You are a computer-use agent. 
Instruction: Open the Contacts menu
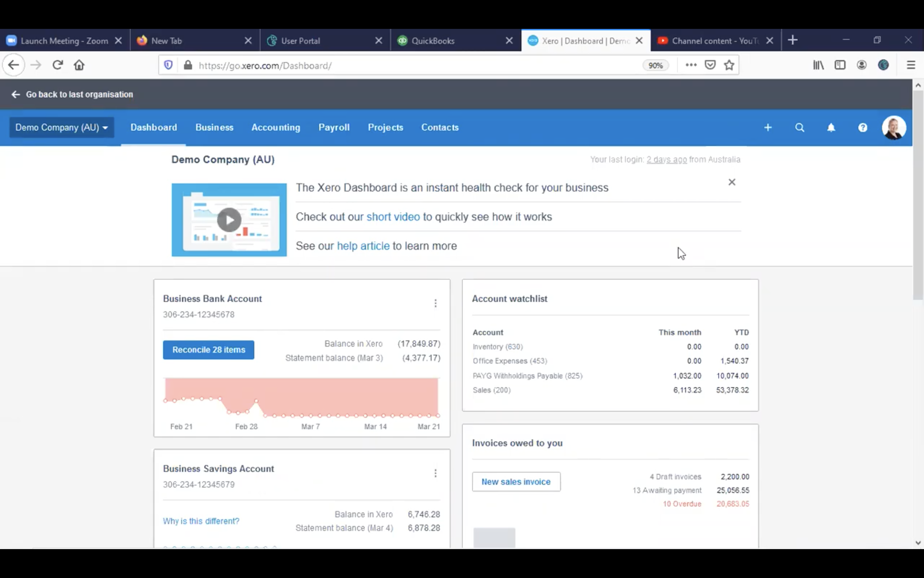pos(440,127)
